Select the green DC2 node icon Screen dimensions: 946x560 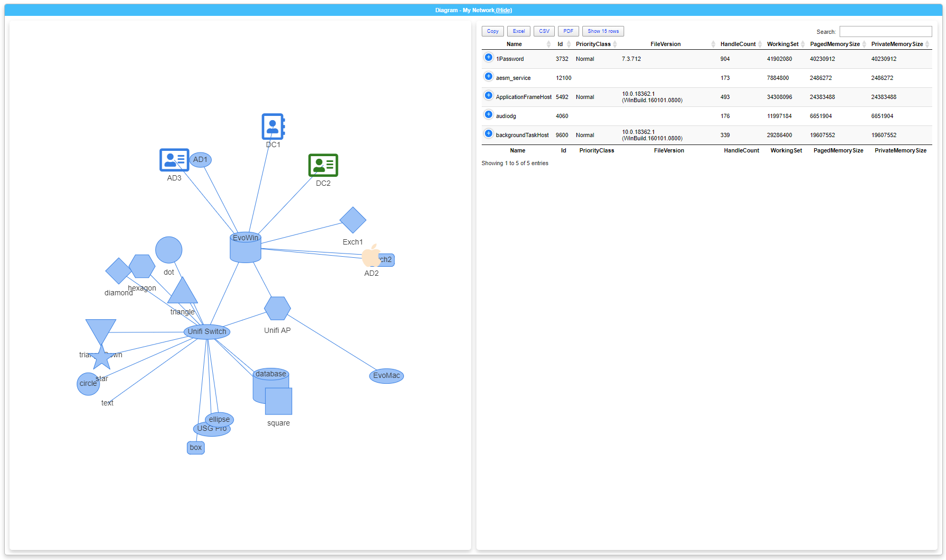322,165
